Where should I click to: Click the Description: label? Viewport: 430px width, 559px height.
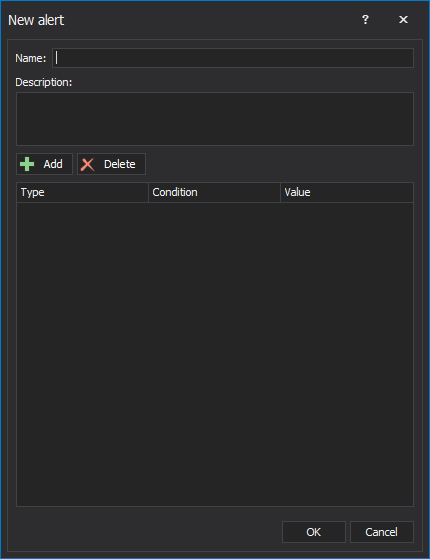click(43, 82)
